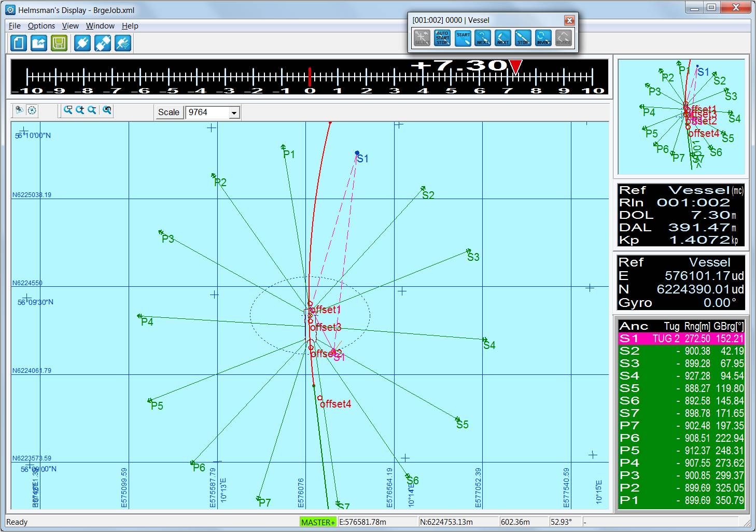This screenshot has width=756, height=532.
Task: Open the Scale dropdown arrow
Action: pyautogui.click(x=234, y=113)
